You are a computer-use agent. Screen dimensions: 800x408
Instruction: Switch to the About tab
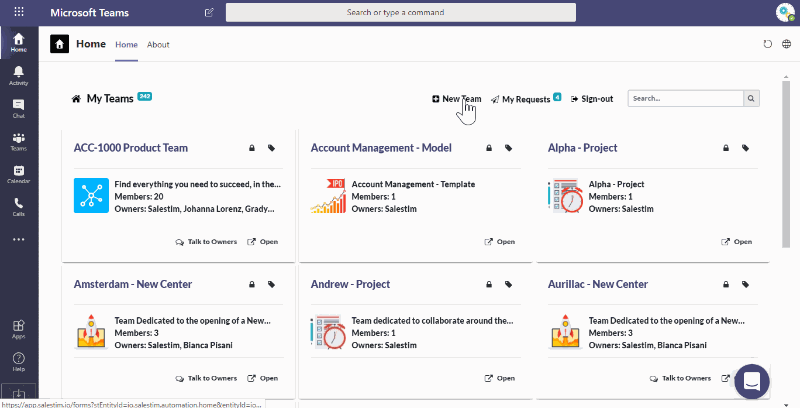[158, 45]
